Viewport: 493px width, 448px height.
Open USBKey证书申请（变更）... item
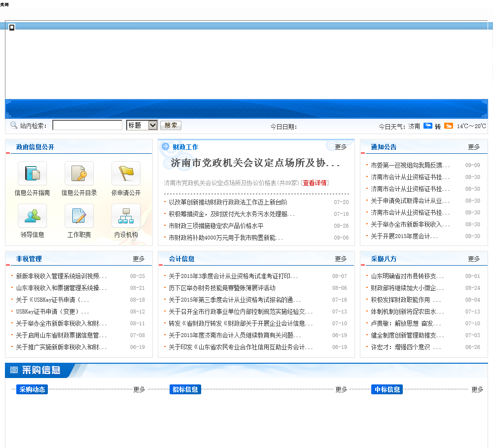(53, 311)
